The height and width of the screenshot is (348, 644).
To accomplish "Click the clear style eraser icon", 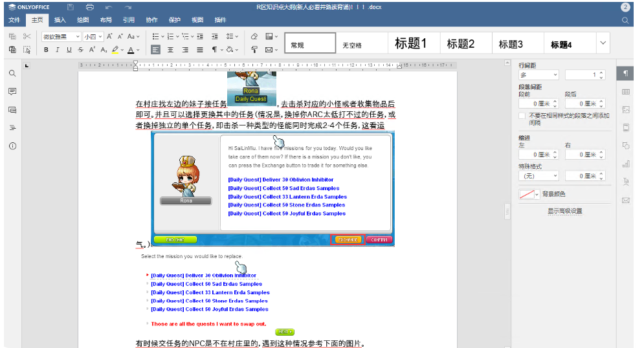I will [254, 36].
